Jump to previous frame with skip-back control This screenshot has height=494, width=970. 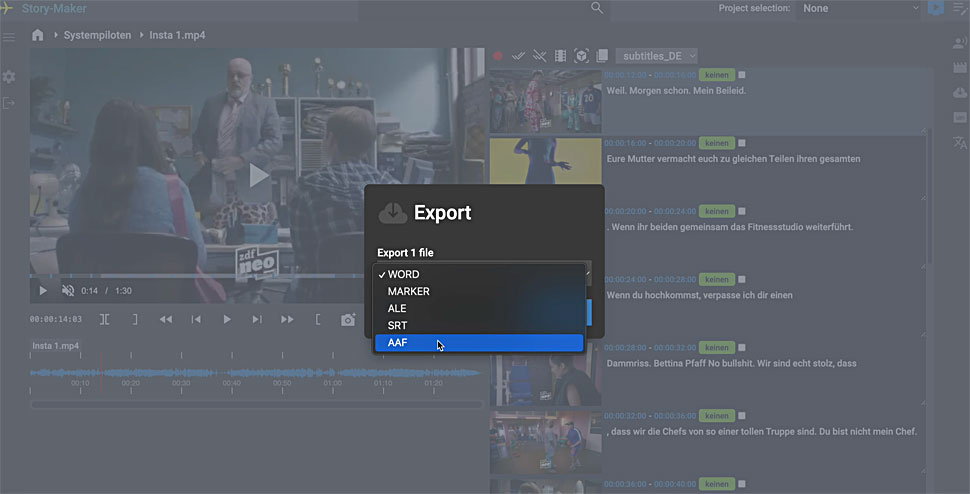point(196,320)
